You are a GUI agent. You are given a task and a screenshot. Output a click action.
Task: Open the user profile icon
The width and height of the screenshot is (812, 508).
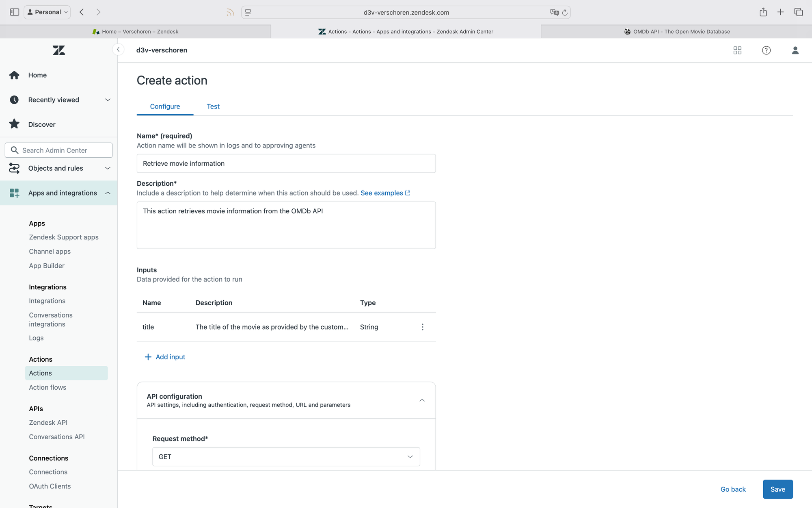[795, 50]
